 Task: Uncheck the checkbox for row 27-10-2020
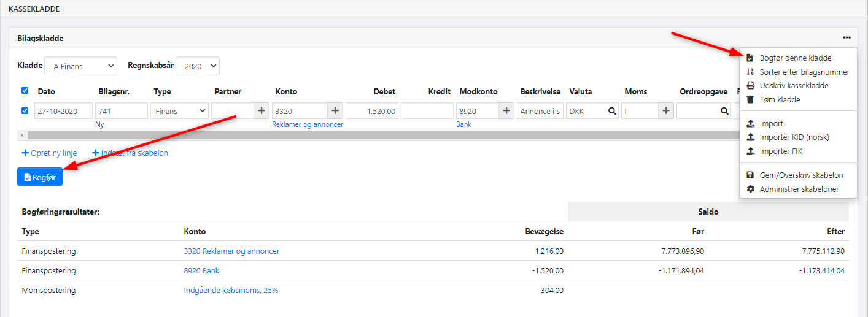click(x=25, y=111)
